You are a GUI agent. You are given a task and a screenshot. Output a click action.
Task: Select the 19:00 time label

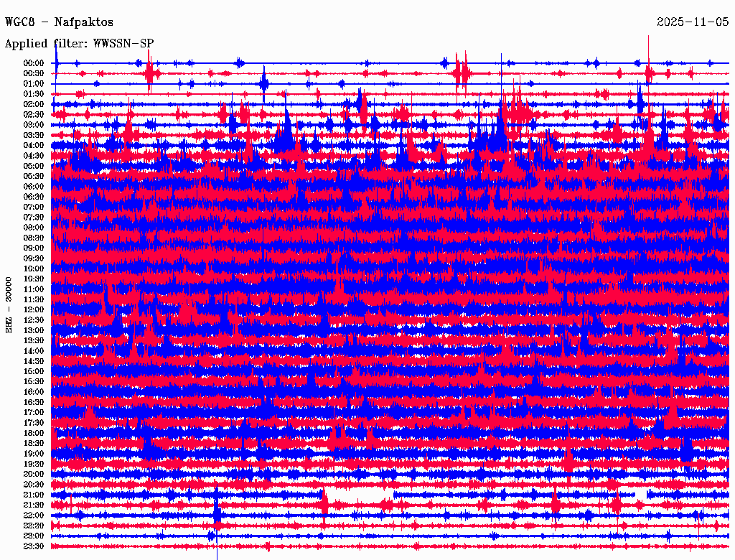34,454
